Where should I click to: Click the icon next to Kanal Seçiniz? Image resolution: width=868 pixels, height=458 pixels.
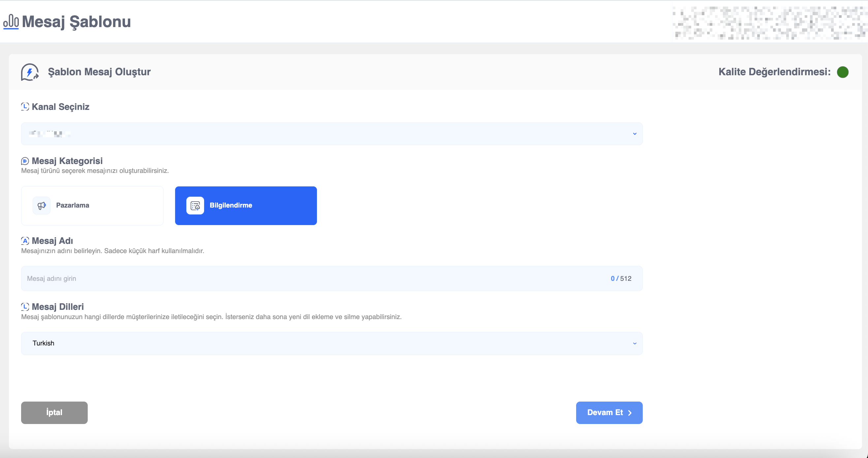(x=25, y=107)
